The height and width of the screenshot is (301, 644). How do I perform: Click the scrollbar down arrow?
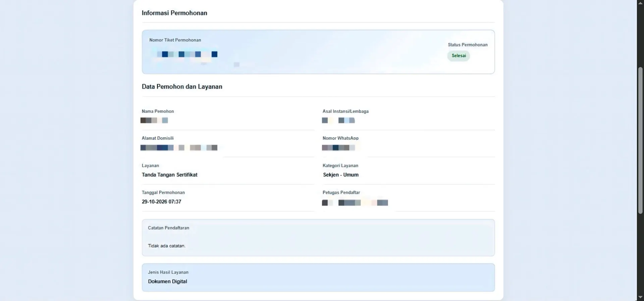[x=640, y=297]
